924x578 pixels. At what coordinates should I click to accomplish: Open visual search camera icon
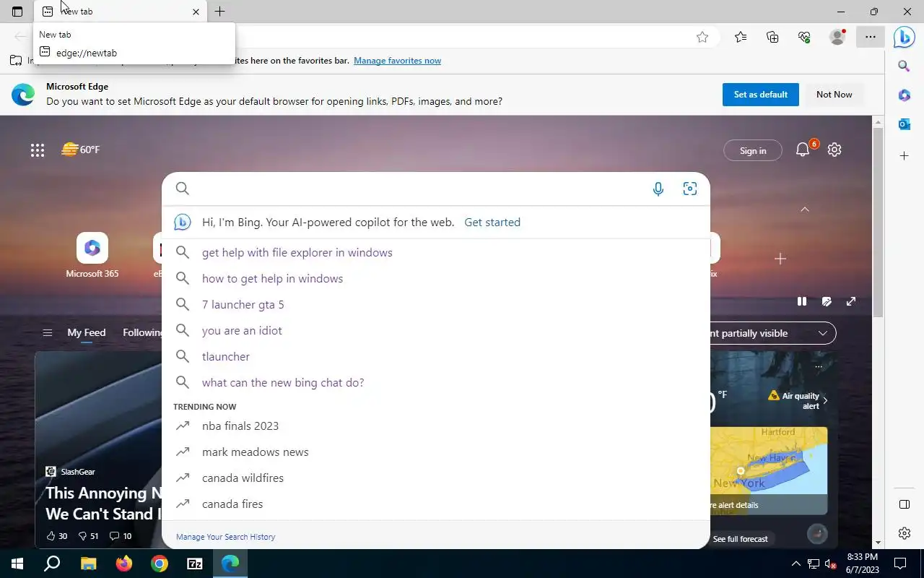coord(689,189)
